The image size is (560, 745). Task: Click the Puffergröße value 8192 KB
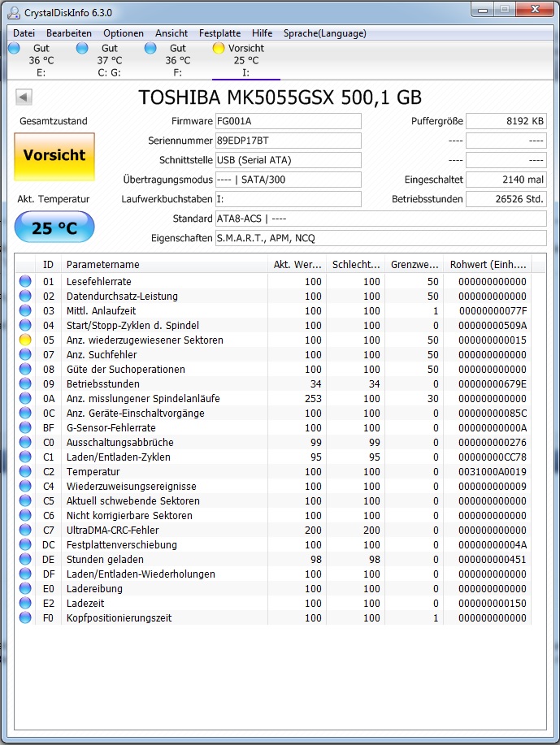[x=506, y=121]
